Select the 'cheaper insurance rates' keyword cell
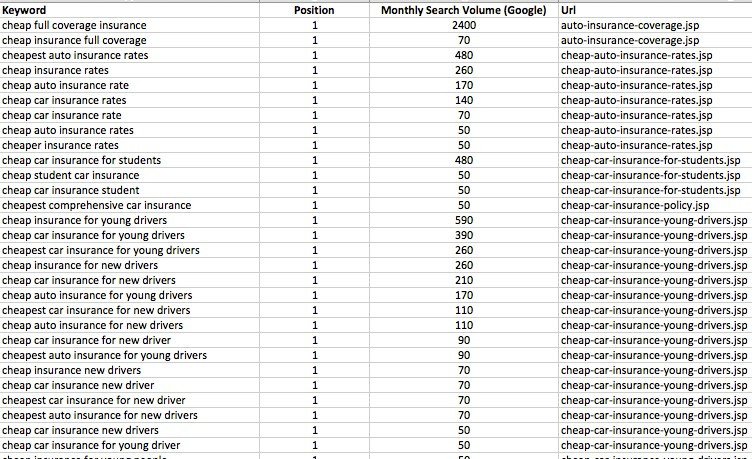752x459 pixels. pyautogui.click(x=129, y=145)
